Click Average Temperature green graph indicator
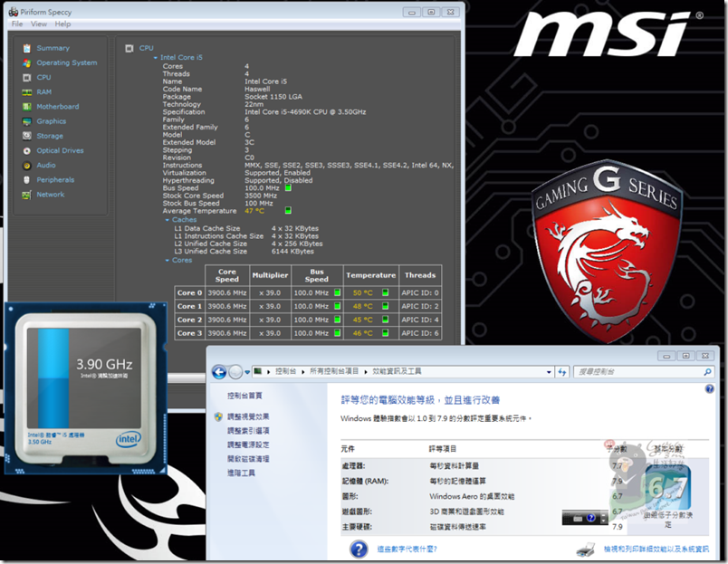The height and width of the screenshot is (564, 728). (288, 211)
